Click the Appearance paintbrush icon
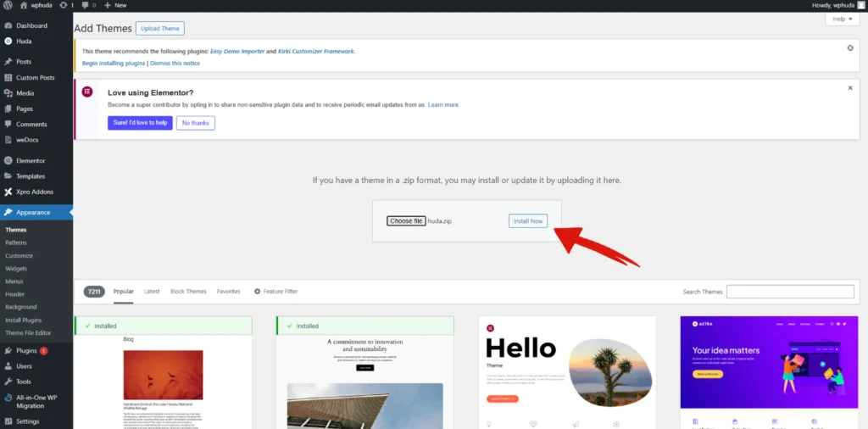 click(x=8, y=212)
